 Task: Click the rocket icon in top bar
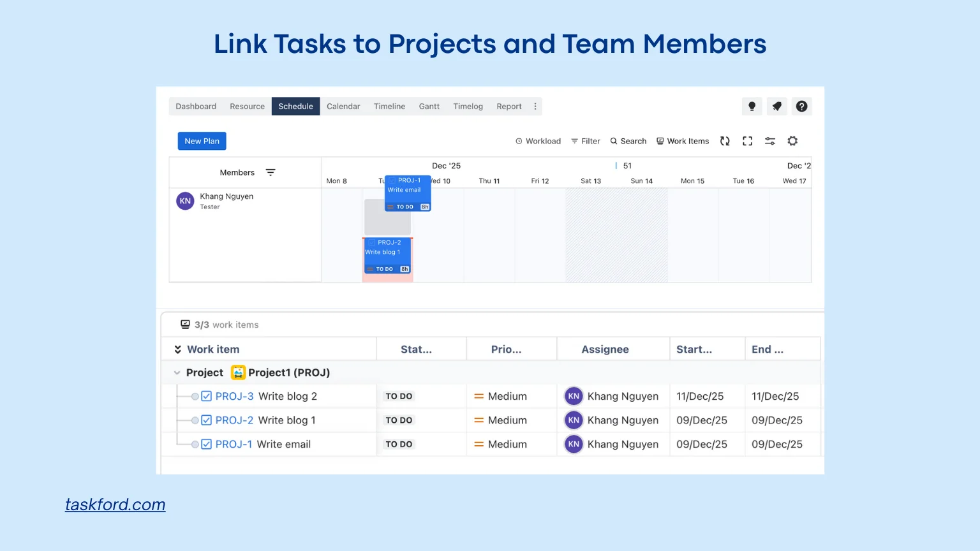point(776,107)
